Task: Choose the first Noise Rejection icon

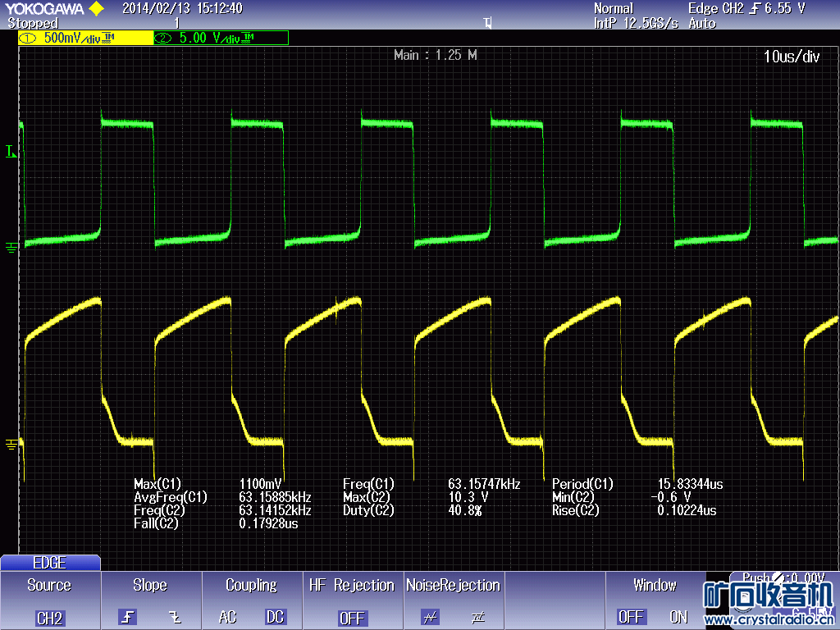Action: tap(430, 617)
